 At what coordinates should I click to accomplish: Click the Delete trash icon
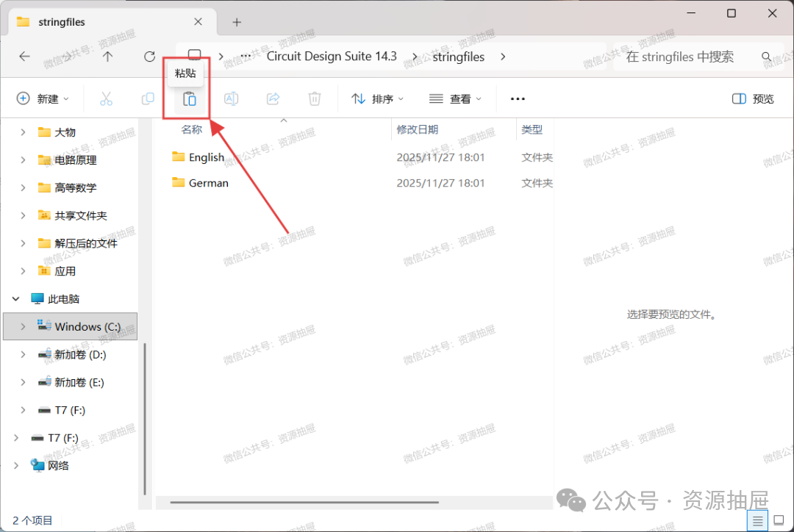[315, 98]
